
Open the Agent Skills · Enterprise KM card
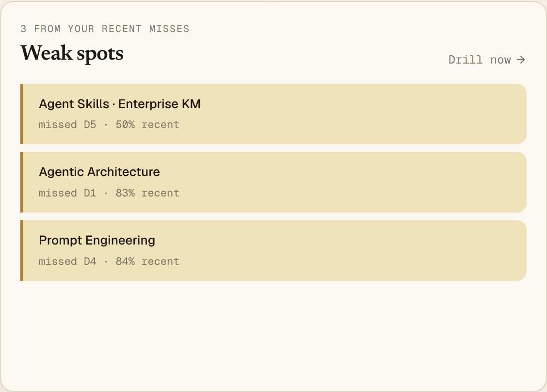[273, 114]
